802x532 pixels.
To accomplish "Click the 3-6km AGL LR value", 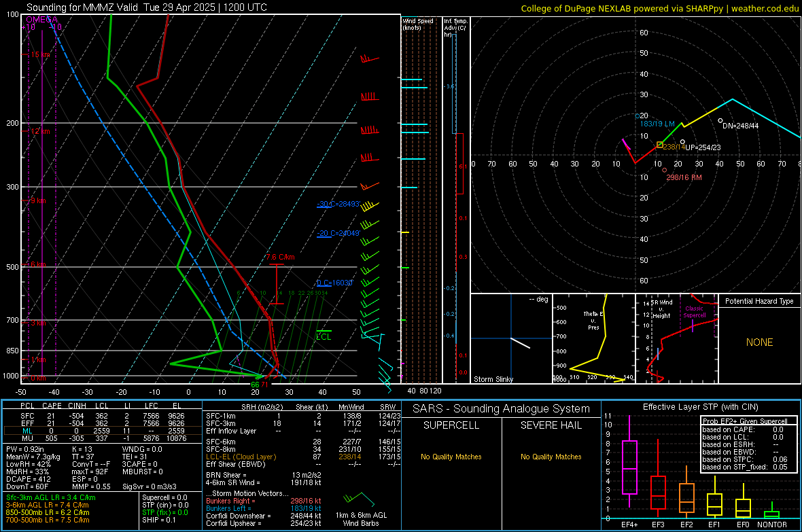I will 47,505.
